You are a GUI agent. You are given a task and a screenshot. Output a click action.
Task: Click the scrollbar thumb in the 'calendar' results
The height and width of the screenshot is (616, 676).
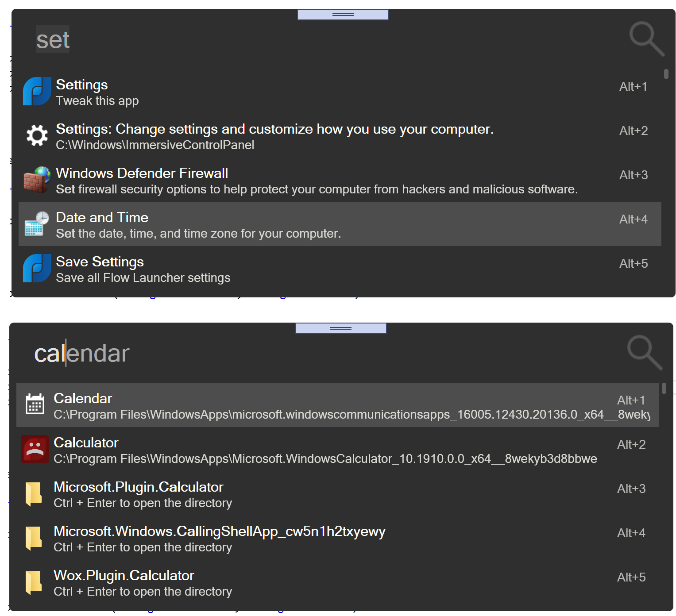664,389
